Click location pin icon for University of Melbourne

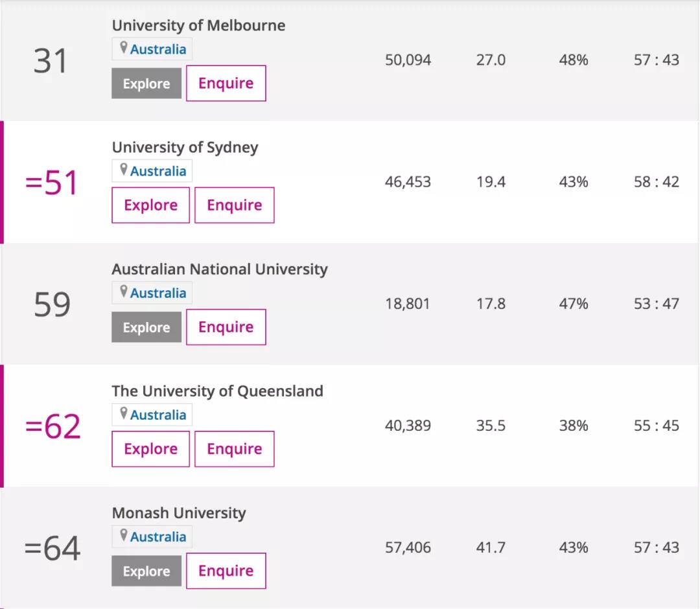(123, 49)
